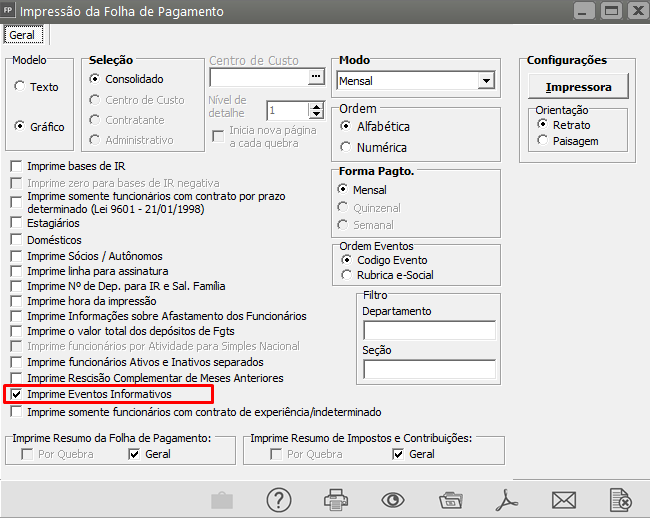Select Numérica order option
The height and width of the screenshot is (518, 650).
[x=346, y=147]
